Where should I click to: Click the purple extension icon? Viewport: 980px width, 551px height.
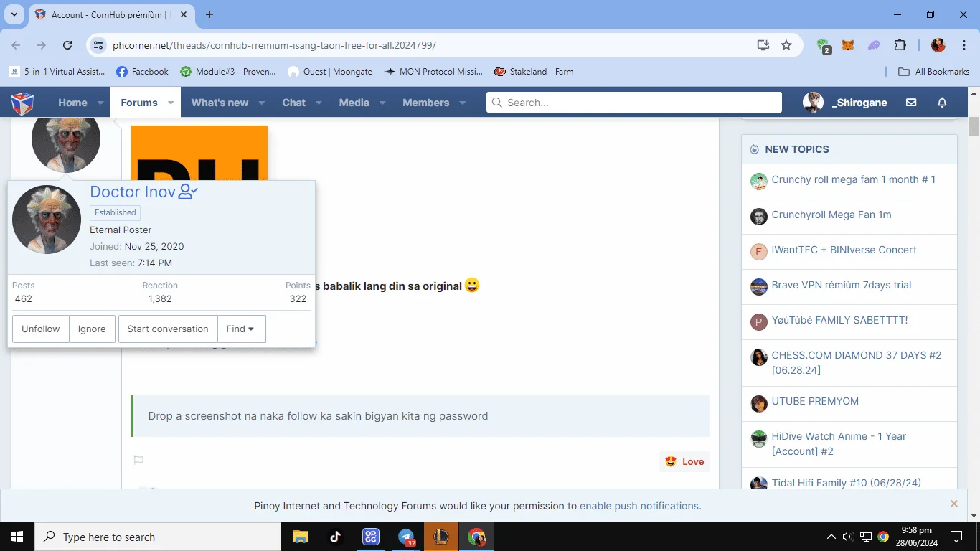point(874,45)
